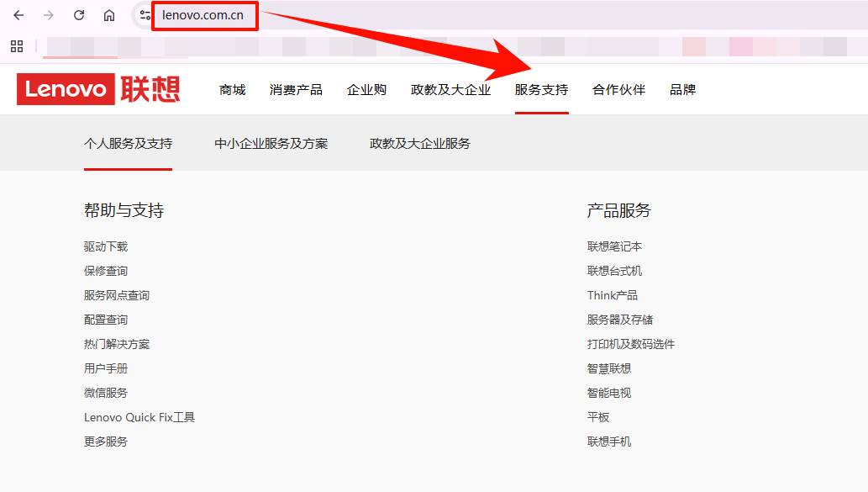868x492 pixels.
Task: Open the 智能电视 product service link
Action: (x=610, y=393)
